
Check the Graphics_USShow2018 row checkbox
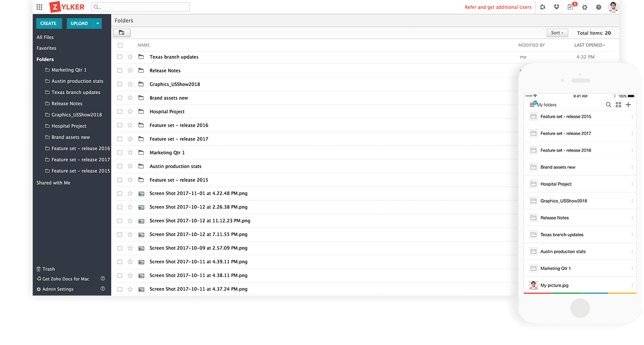(120, 84)
